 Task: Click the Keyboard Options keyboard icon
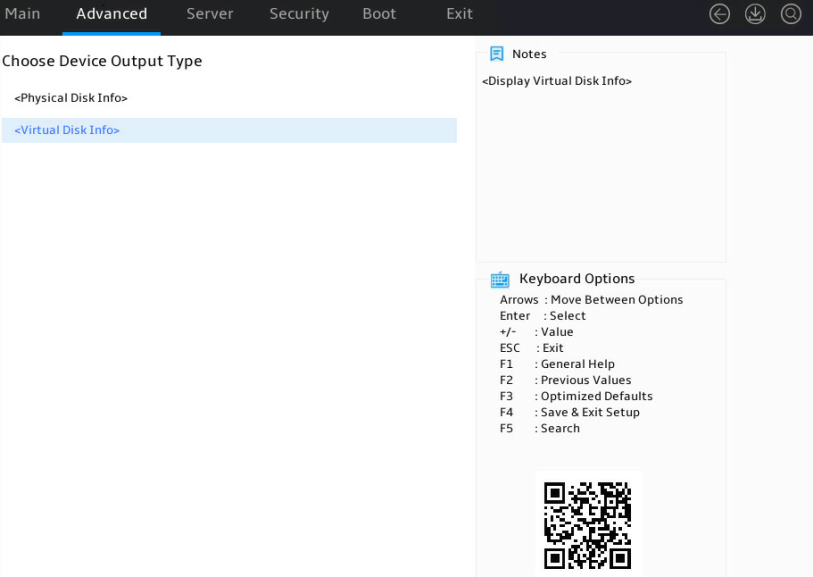[x=500, y=279]
